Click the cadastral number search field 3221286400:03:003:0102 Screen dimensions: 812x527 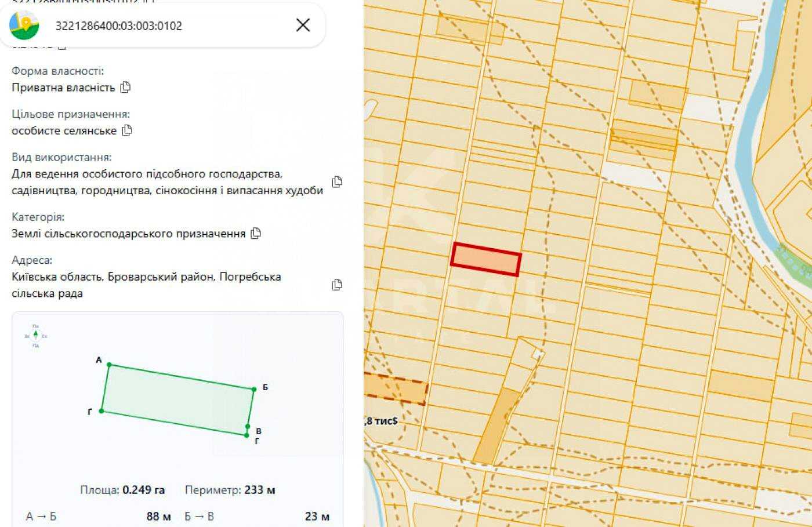pyautogui.click(x=119, y=26)
